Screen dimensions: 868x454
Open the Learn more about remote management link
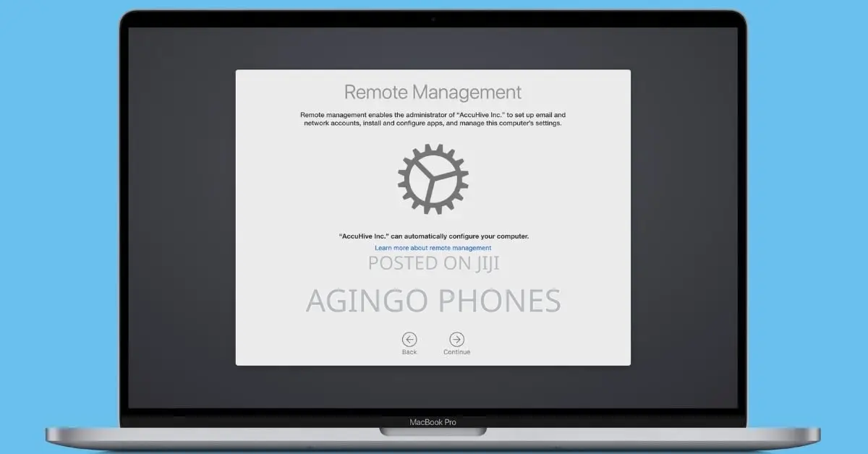[433, 248]
